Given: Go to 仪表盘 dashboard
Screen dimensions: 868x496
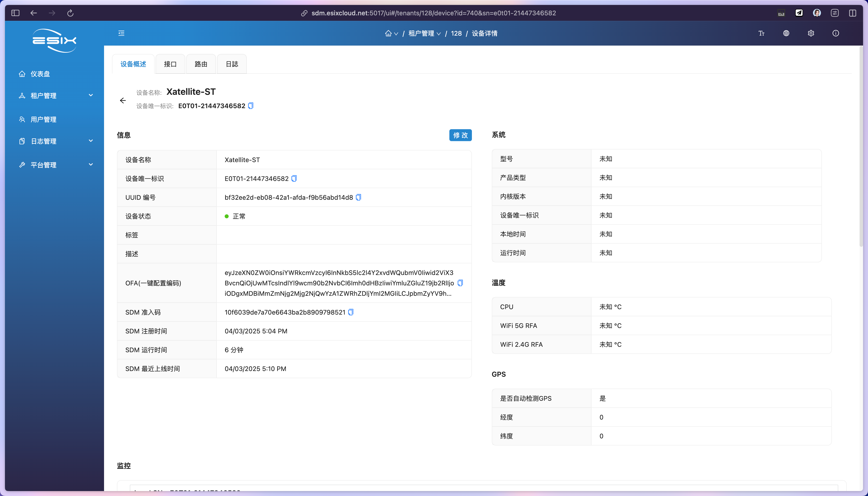Looking at the screenshot, I should point(40,74).
